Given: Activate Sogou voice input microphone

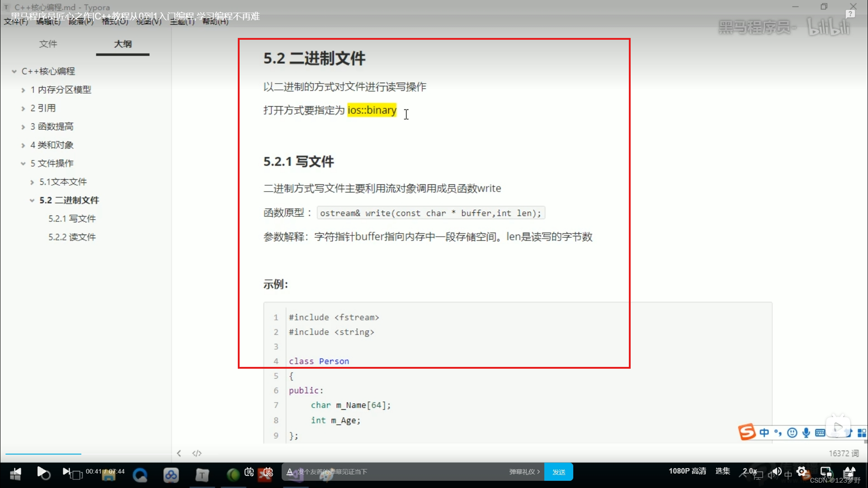Looking at the screenshot, I should click(x=806, y=433).
